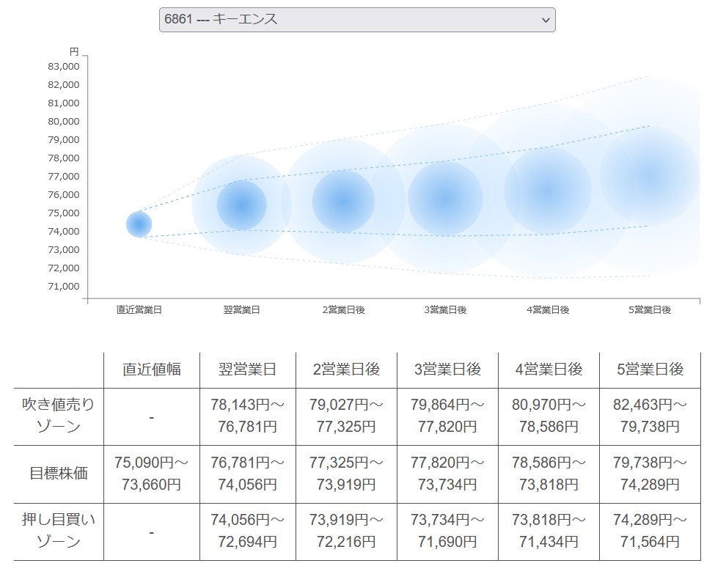
Task: Click cell 79,864円～77,820円
Action: [x=447, y=415]
